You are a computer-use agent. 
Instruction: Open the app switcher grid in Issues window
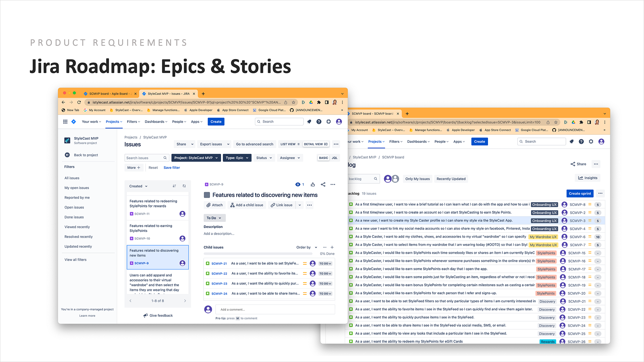(65, 122)
